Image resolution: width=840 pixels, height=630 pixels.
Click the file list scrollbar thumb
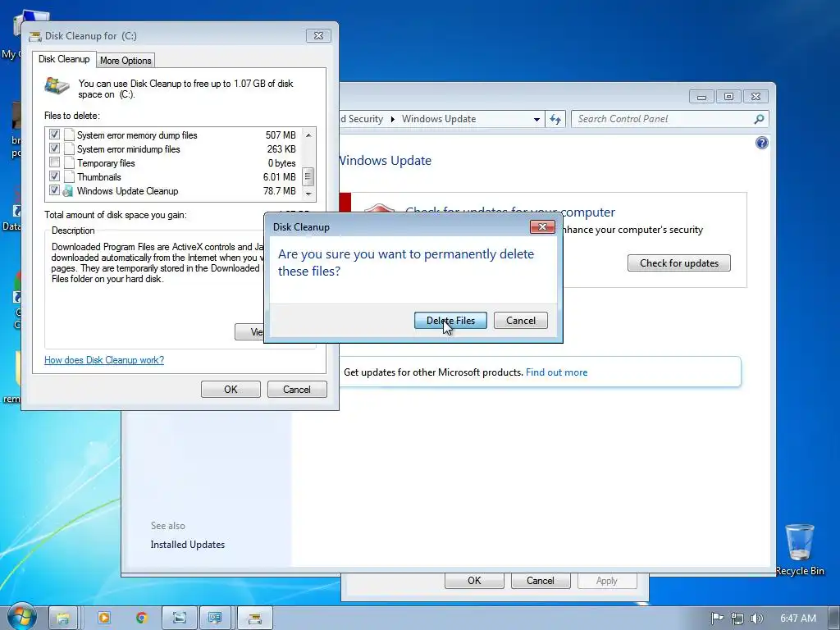[308, 176]
